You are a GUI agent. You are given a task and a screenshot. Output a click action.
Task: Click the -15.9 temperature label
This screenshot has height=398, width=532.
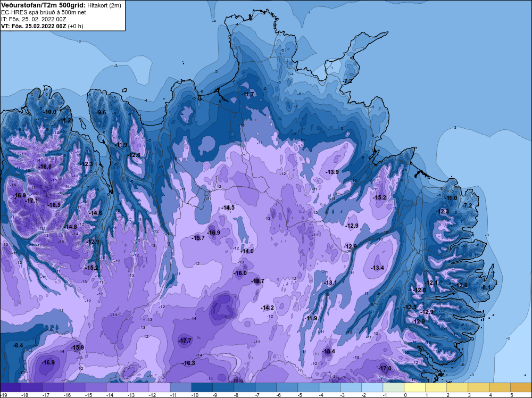77,347
